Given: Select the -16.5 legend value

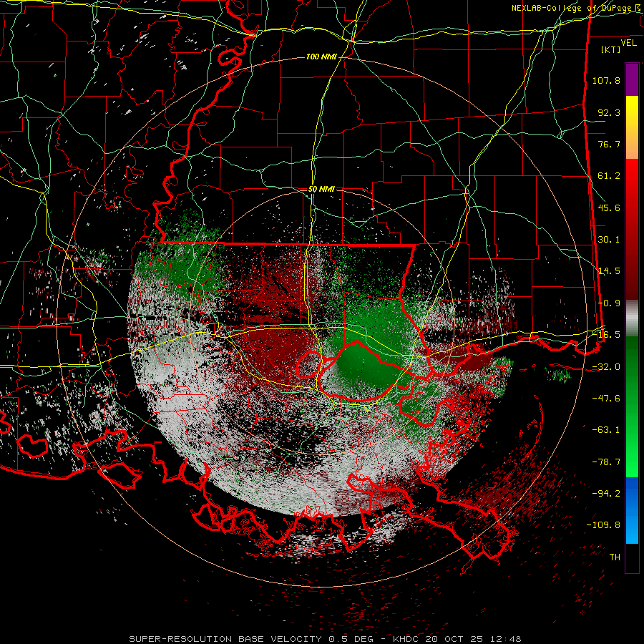Looking at the screenshot, I should pyautogui.click(x=606, y=335).
